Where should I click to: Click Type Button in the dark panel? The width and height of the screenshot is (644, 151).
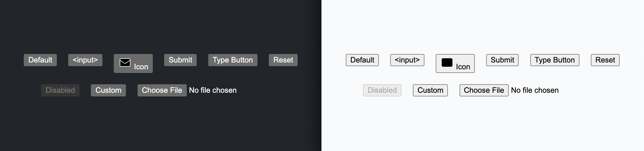tap(233, 60)
